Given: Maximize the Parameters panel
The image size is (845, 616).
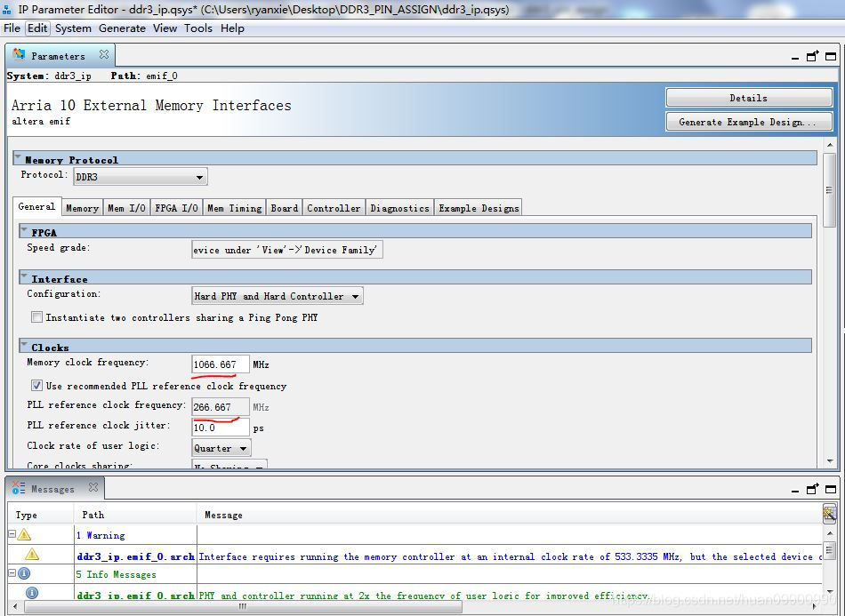Looking at the screenshot, I should click(831, 56).
